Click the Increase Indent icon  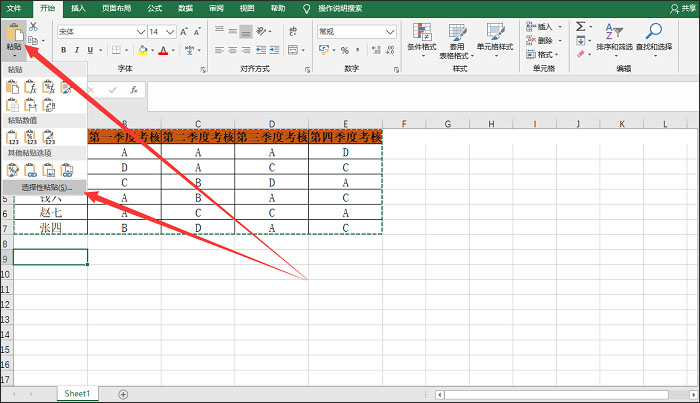tap(274, 50)
